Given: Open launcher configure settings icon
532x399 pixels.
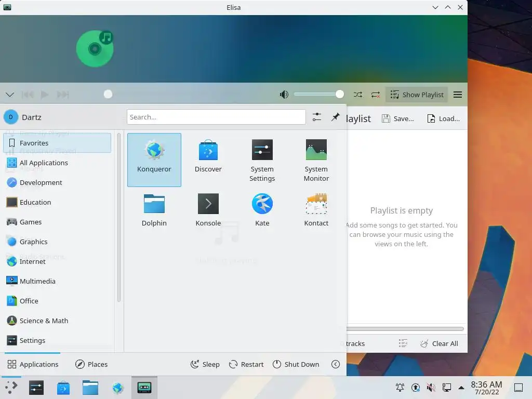Looking at the screenshot, I should [316, 117].
